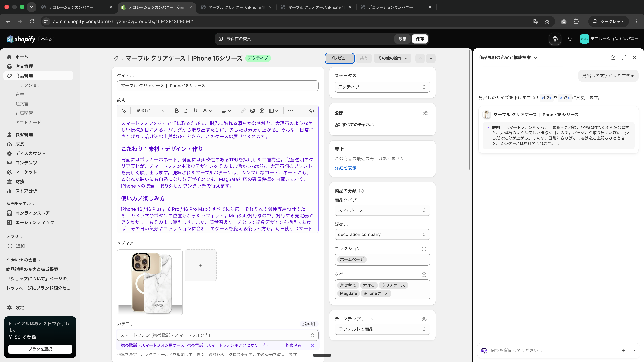
Task: Click プレビュー button
Action: click(x=339, y=58)
